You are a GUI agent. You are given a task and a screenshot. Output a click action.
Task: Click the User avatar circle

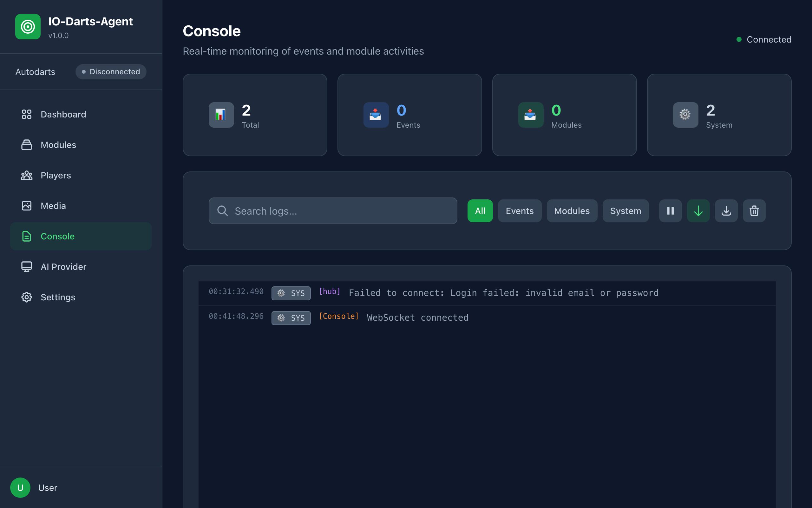click(x=20, y=487)
